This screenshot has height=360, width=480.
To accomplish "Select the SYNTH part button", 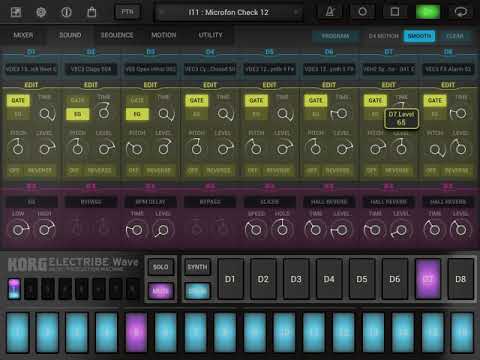I will coord(197,267).
